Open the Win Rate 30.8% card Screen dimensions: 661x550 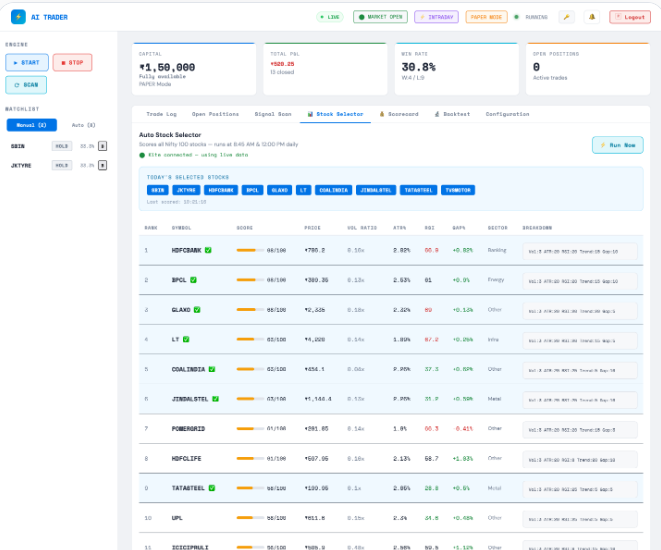coord(457,69)
